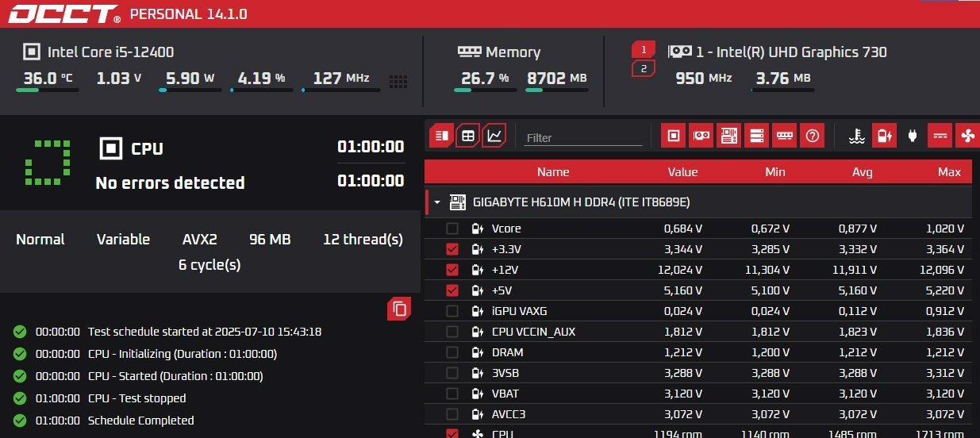Click the CPU usage 4.19 % gauge bar
980x438 pixels.
pos(262,90)
